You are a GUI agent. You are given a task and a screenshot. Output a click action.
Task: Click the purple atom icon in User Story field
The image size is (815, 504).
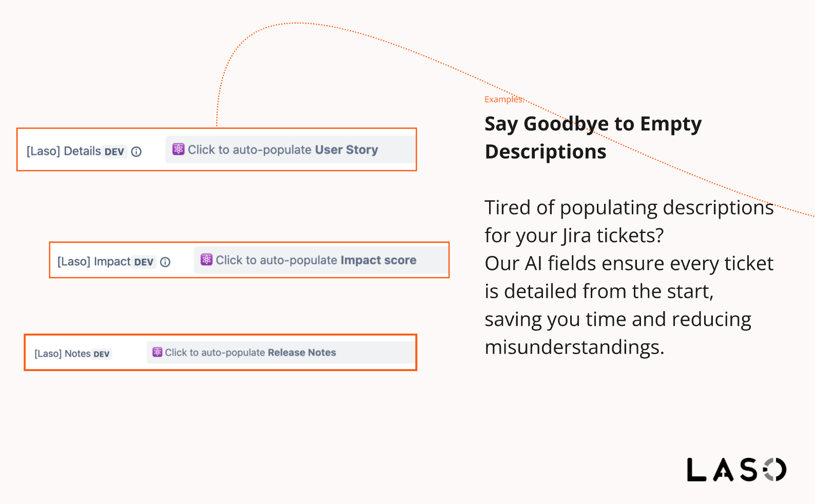point(178,149)
